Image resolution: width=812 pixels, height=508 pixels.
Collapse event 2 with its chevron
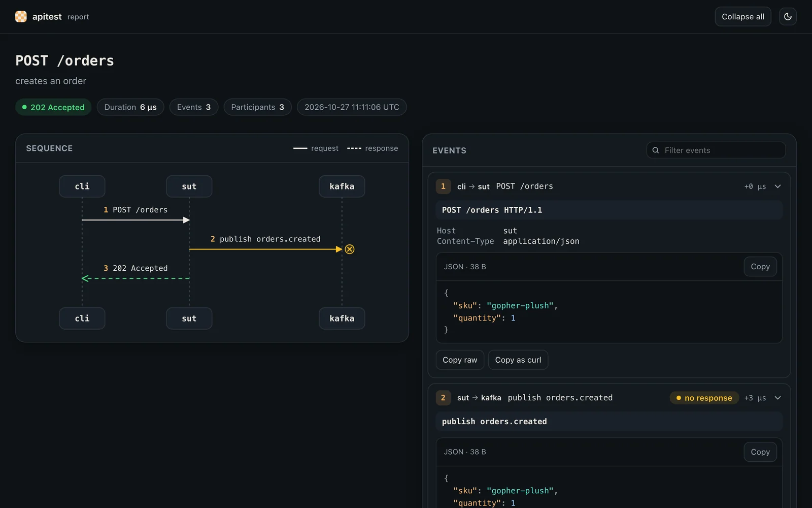point(777,398)
